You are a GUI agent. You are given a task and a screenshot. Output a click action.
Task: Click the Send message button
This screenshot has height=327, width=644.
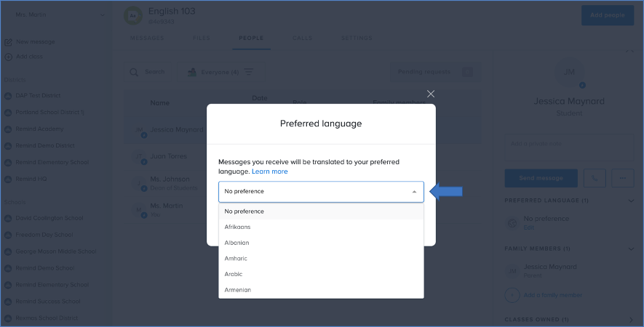(x=541, y=178)
